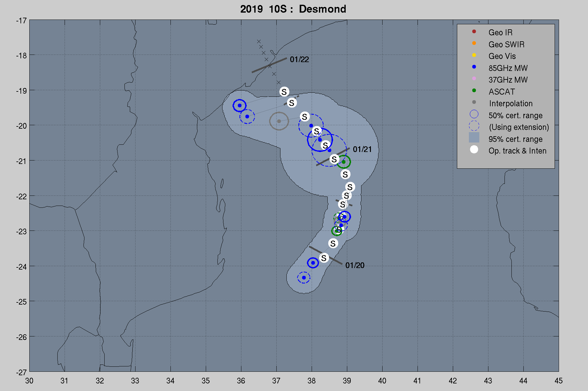Click the green ASCAT legend dot
This screenshot has height=391, width=588.
point(474,90)
